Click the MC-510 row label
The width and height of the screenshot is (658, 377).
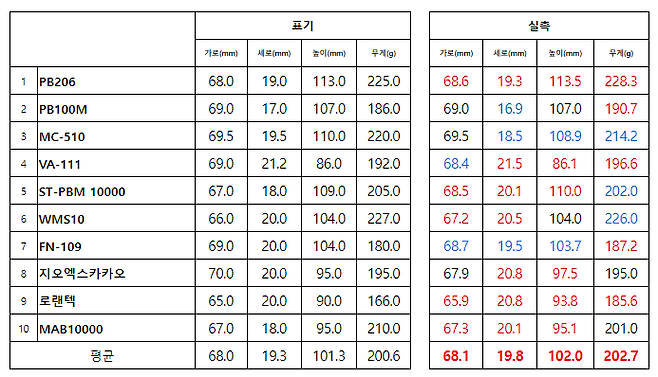tap(116, 136)
